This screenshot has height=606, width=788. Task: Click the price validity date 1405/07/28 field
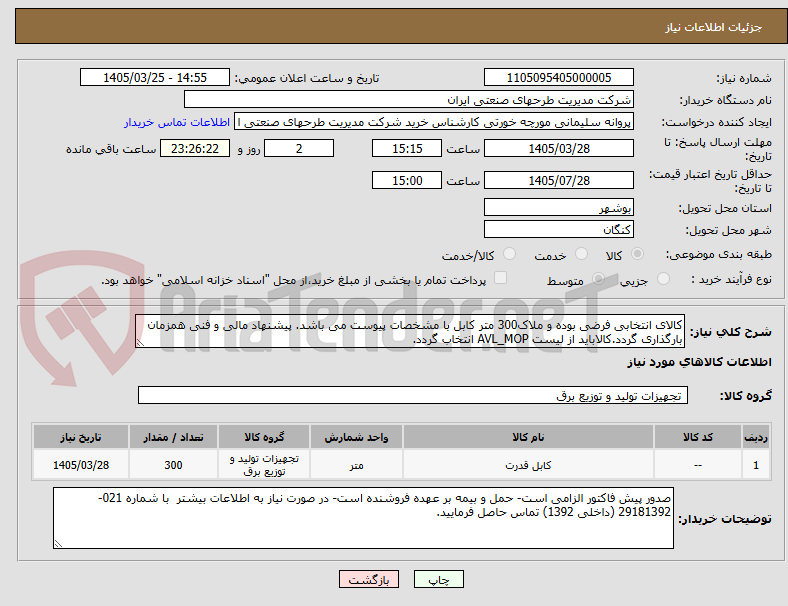coord(558,180)
